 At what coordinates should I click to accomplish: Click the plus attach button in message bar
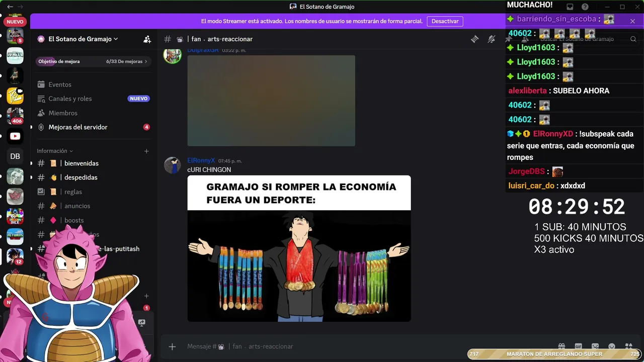172,346
